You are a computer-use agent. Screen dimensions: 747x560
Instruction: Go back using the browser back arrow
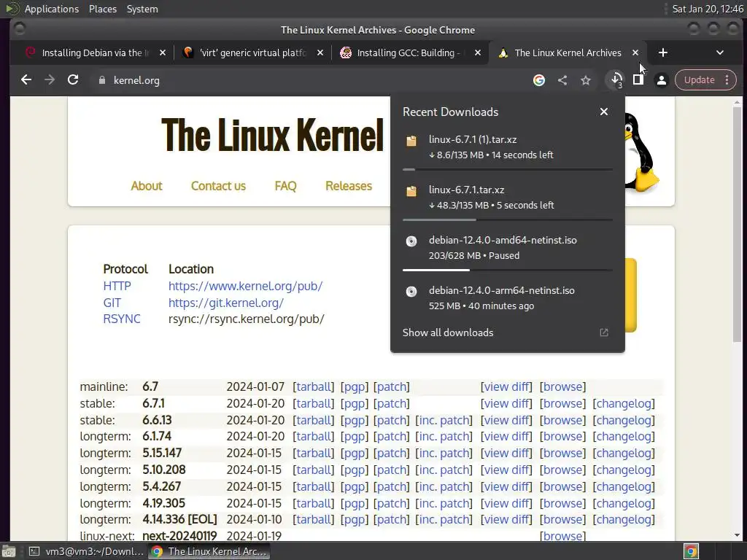[x=26, y=80]
